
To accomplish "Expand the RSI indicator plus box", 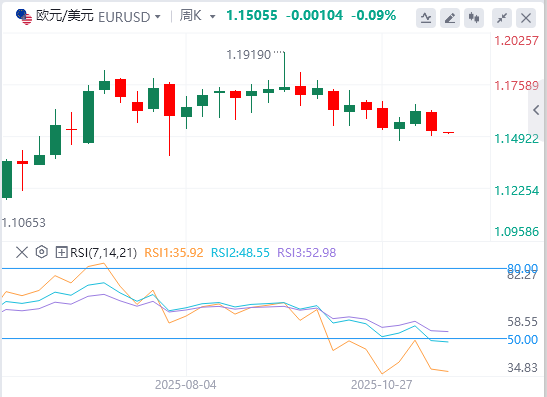I will pyautogui.click(x=61, y=252).
